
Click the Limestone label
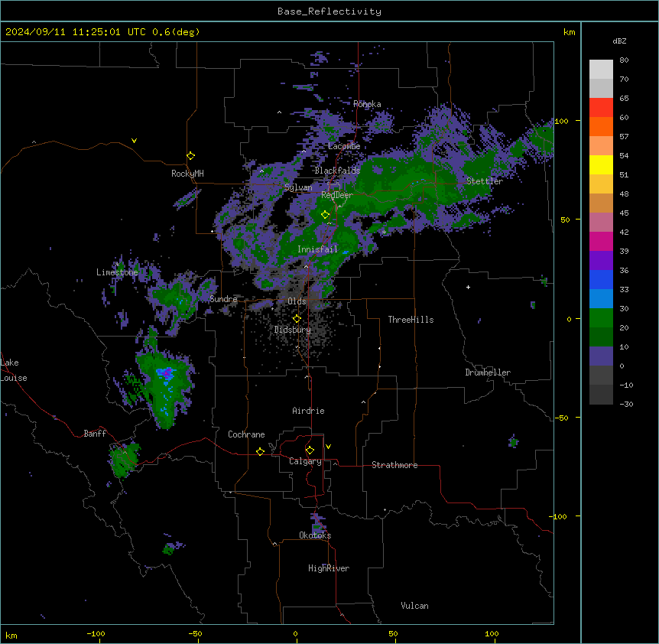pyautogui.click(x=117, y=272)
